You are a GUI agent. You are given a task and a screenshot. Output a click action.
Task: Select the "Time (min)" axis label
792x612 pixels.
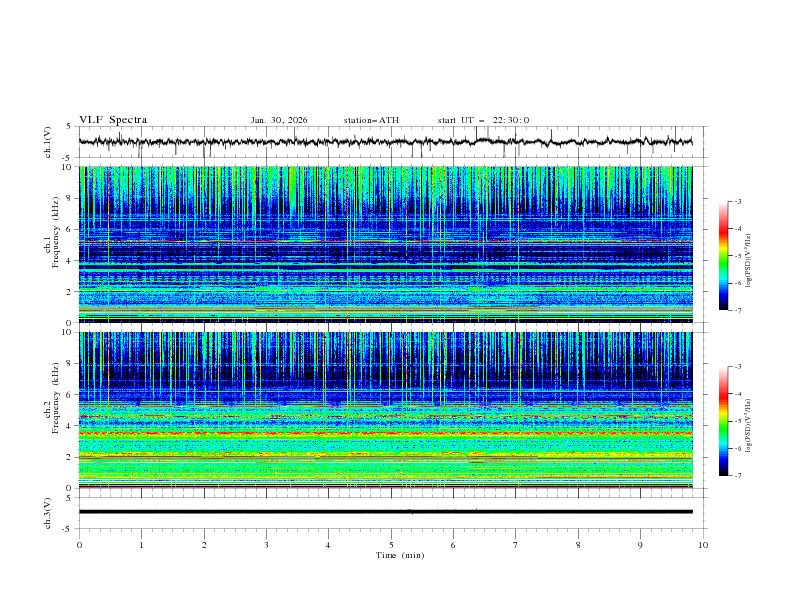tap(400, 555)
